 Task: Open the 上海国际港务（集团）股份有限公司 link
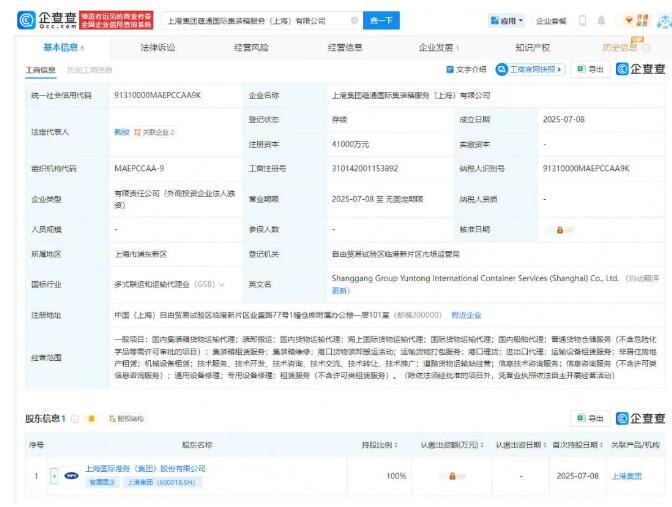point(145,469)
